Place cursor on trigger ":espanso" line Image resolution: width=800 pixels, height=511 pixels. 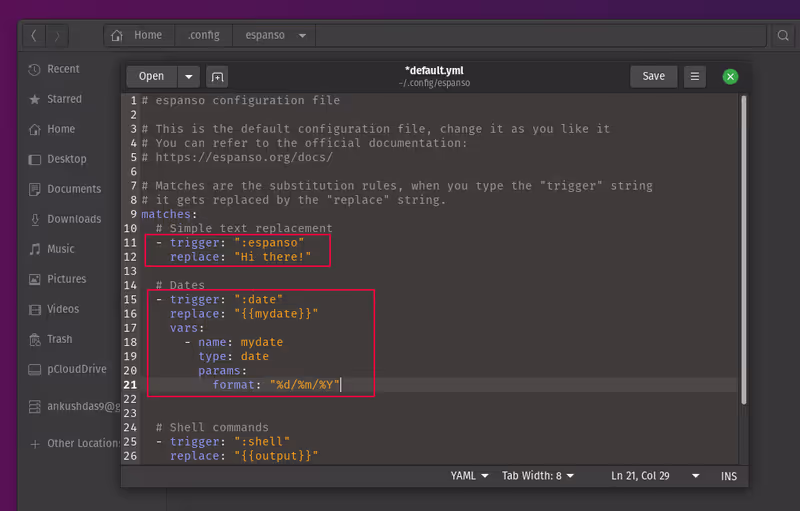230,243
